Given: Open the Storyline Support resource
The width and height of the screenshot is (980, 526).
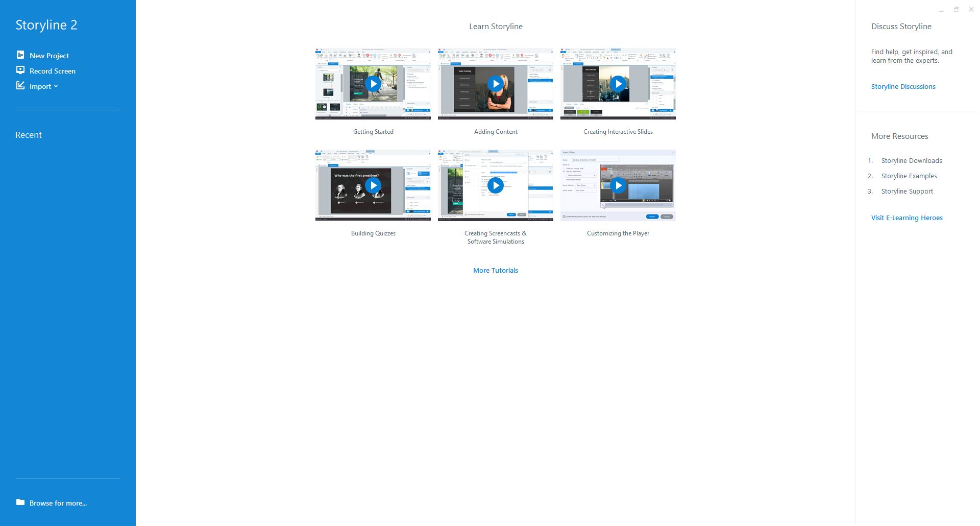Looking at the screenshot, I should 907,191.
